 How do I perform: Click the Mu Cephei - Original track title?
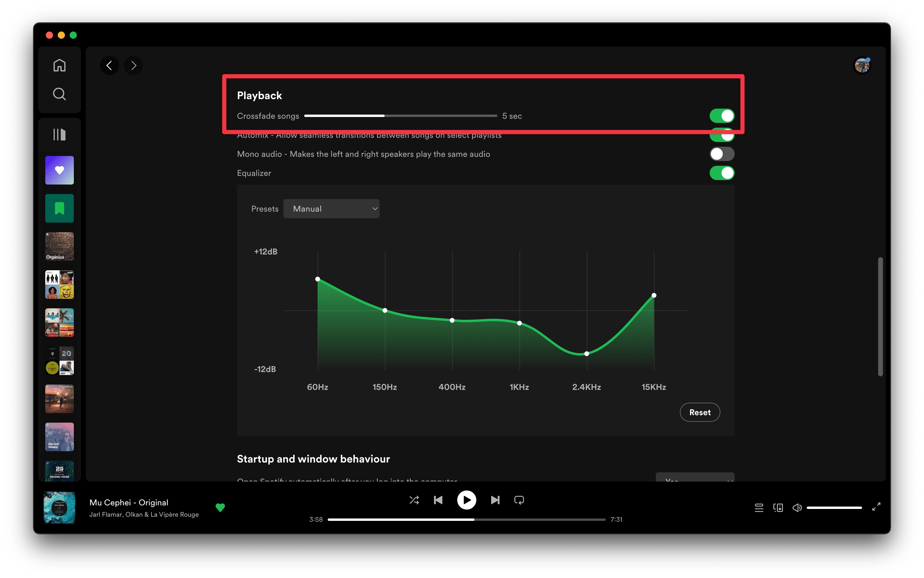[x=129, y=502]
